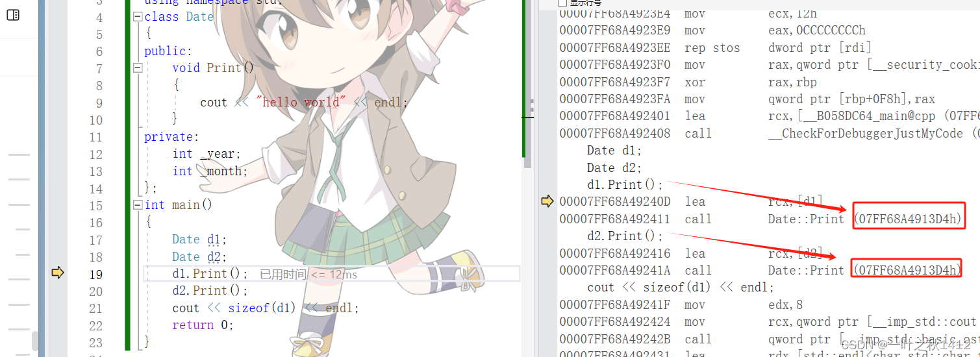The height and width of the screenshot is (357, 980).
Task: Click disassembly address 00007FF68A49240D
Action: click(x=614, y=201)
